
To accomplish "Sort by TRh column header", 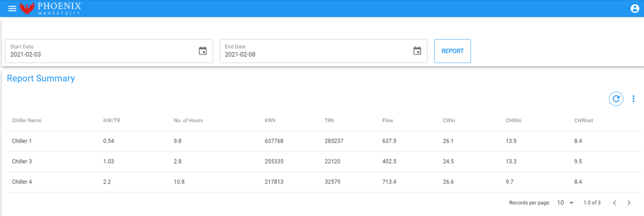I will tap(329, 120).
